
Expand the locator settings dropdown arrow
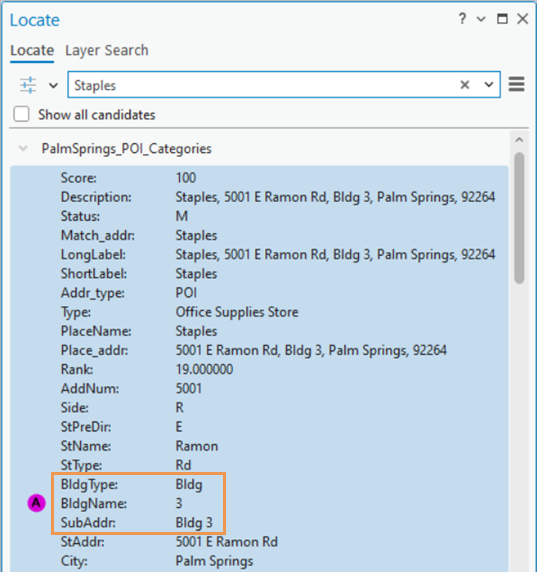tap(53, 85)
